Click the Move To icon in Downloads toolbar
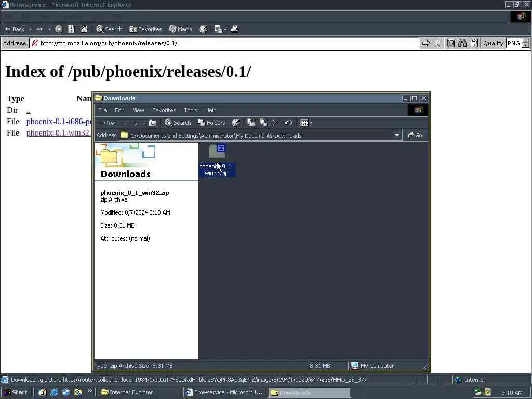Viewport: 532px width, 399px height. click(251, 123)
